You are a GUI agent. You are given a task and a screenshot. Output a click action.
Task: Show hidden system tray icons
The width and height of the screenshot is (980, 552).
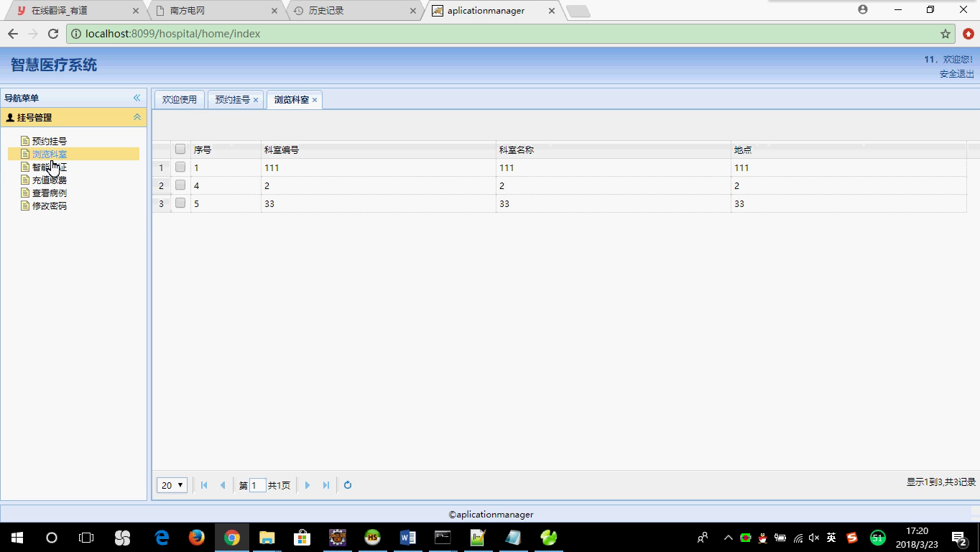(x=729, y=538)
